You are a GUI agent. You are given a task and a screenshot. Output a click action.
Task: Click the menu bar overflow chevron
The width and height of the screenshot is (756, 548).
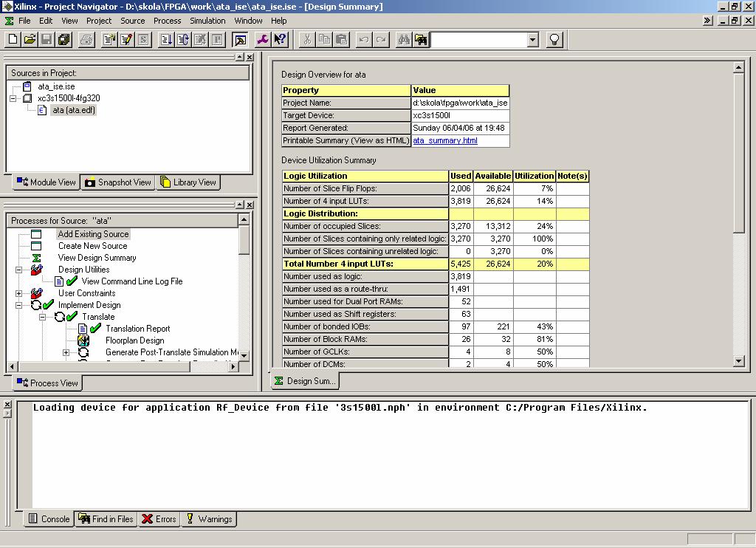(x=707, y=20)
